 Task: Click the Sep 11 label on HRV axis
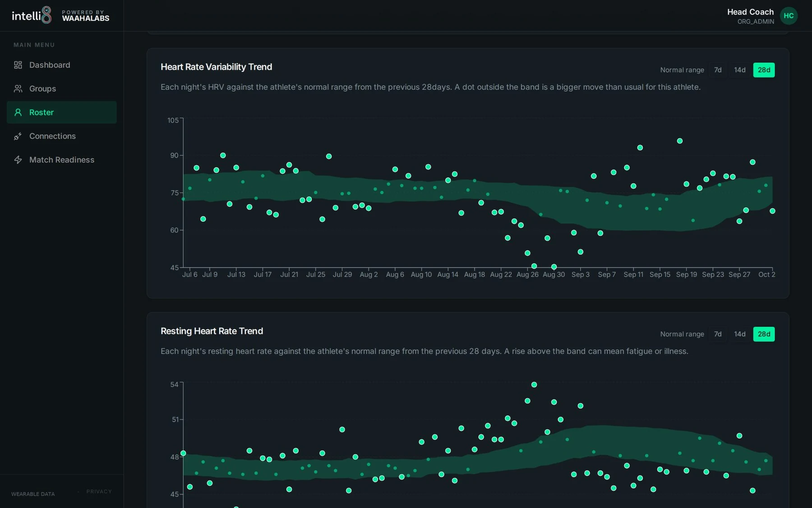pyautogui.click(x=633, y=275)
